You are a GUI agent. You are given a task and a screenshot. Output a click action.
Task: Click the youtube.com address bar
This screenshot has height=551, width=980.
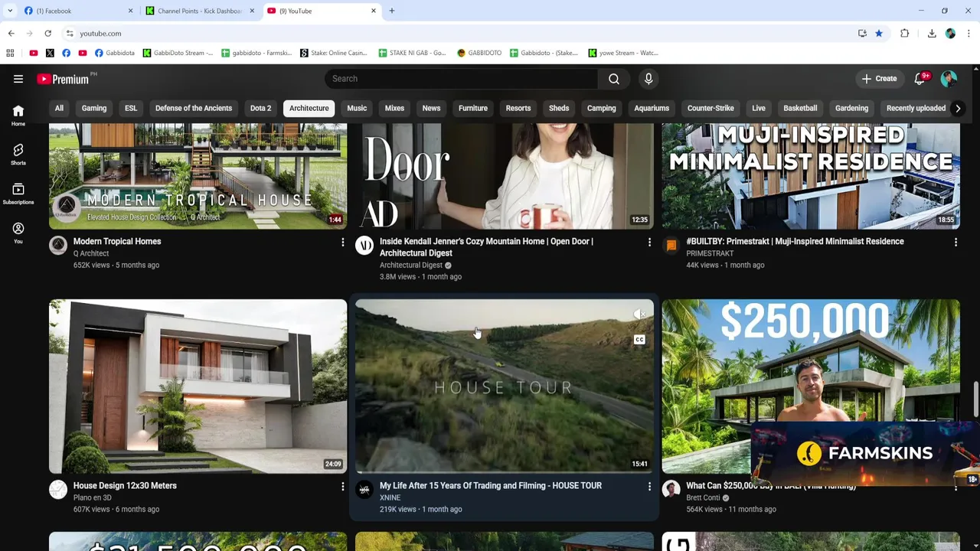[x=459, y=34]
